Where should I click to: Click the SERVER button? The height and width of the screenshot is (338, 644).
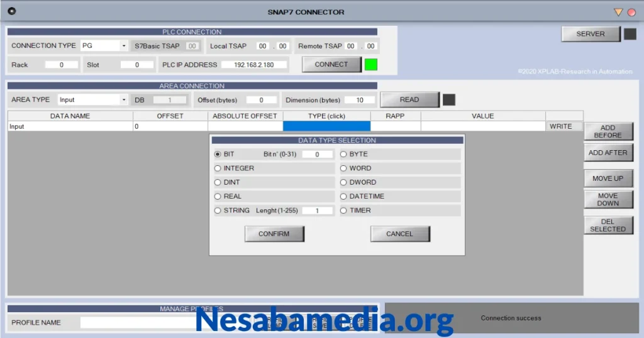click(x=591, y=34)
